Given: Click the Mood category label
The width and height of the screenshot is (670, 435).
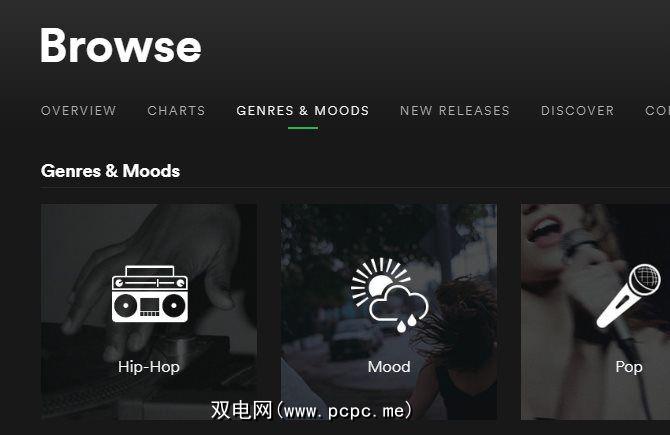Looking at the screenshot, I should pyautogui.click(x=389, y=367).
